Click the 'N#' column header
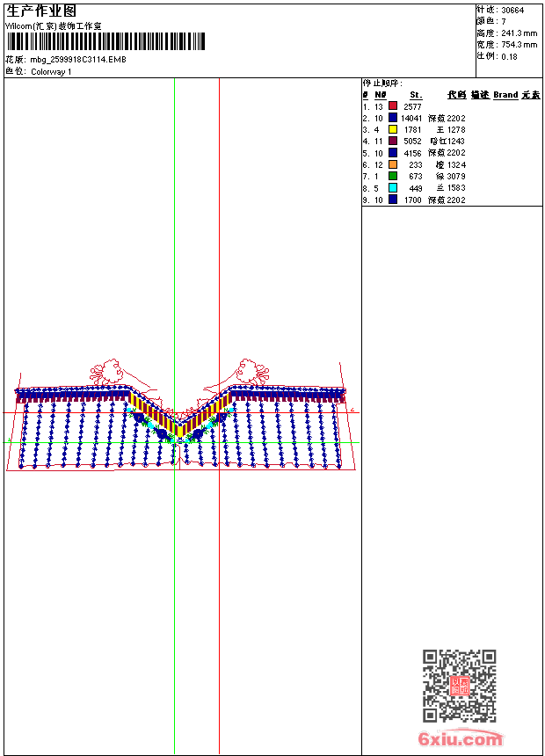The height and width of the screenshot is (756, 545). [380, 95]
